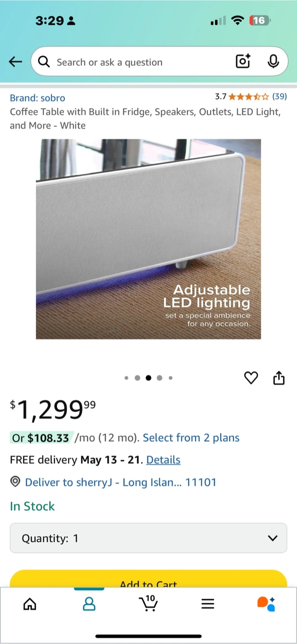Launch the Rufus AI assistant icon

(x=266, y=604)
